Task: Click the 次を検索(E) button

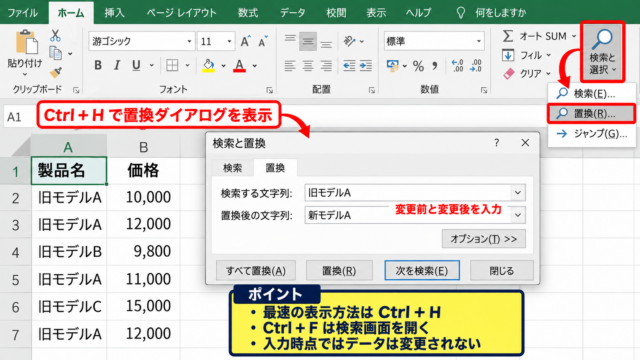Action: [422, 271]
